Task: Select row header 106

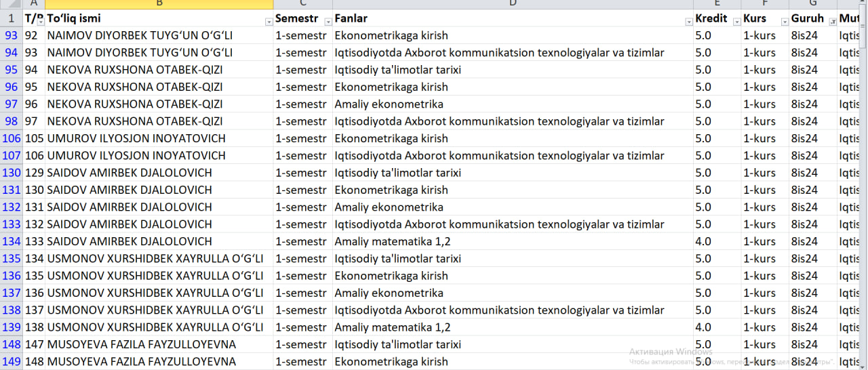Action: [12, 138]
